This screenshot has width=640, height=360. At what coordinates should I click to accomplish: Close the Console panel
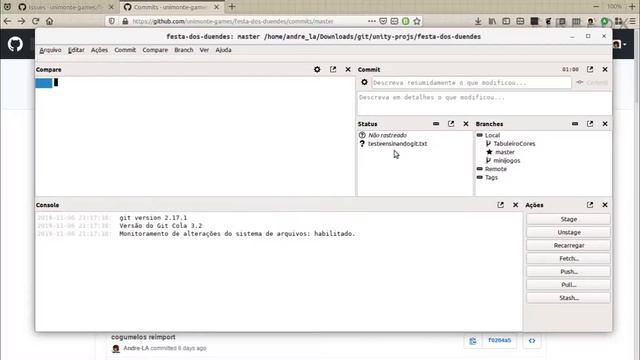(x=516, y=205)
